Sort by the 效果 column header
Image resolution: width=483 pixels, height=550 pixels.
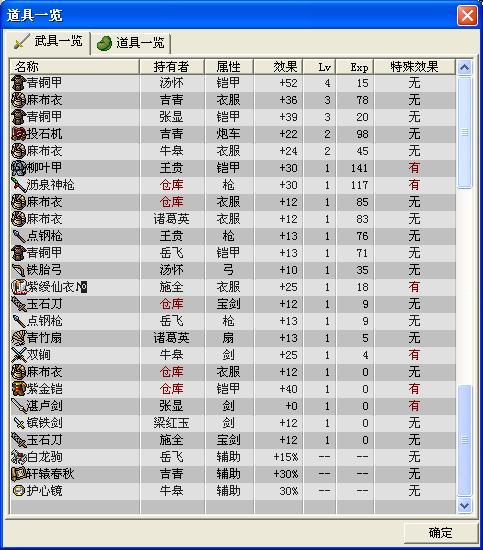pyautogui.click(x=278, y=67)
